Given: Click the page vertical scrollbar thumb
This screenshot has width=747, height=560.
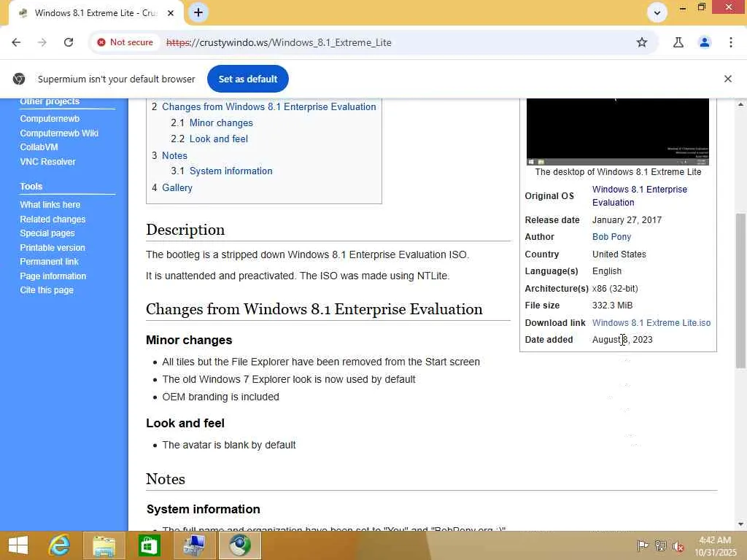Looking at the screenshot, I should click(x=740, y=290).
